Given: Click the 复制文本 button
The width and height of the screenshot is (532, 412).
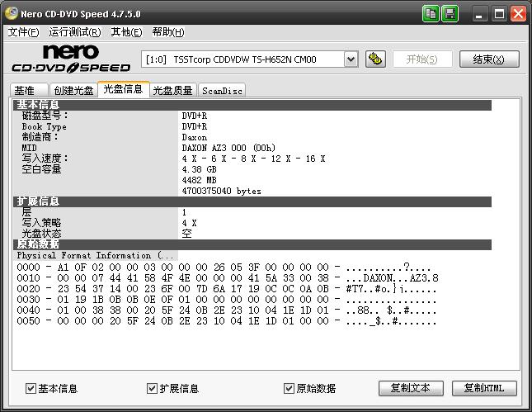Looking at the screenshot, I should point(411,388).
